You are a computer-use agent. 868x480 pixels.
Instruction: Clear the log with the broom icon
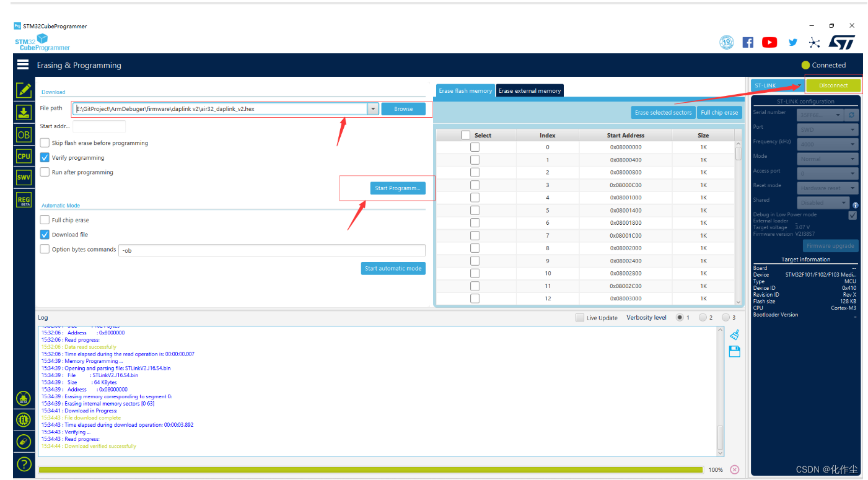point(735,335)
